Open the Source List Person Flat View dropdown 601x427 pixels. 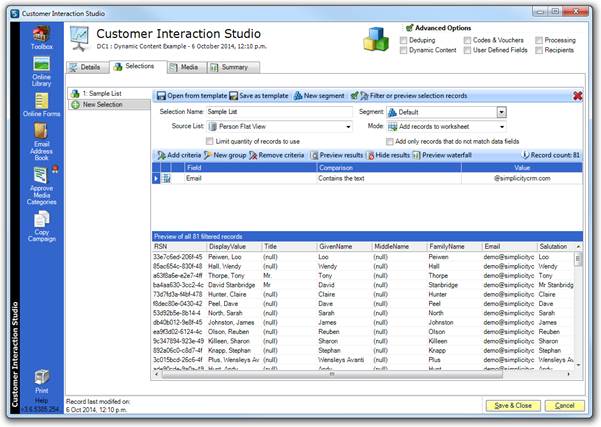click(x=348, y=126)
